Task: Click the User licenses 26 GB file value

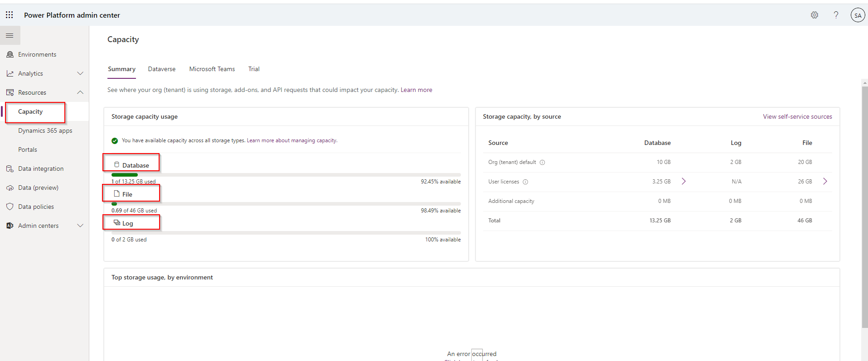Action: 805,182
